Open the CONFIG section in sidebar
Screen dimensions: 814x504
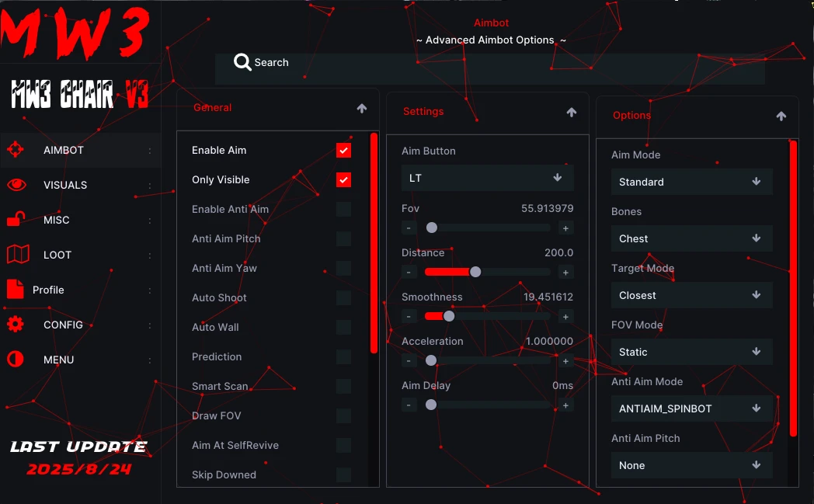pos(81,325)
